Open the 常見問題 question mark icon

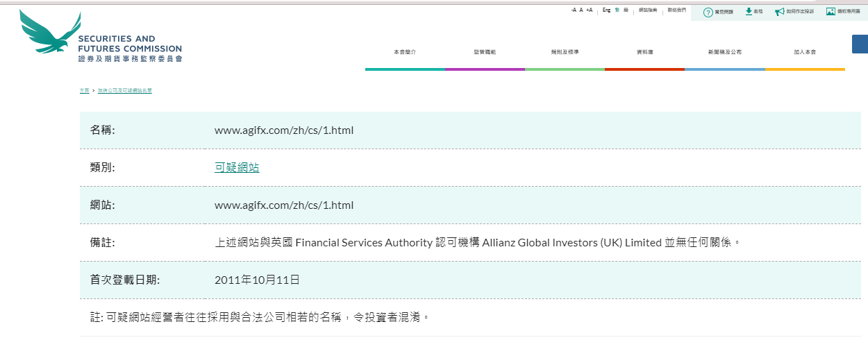708,12
